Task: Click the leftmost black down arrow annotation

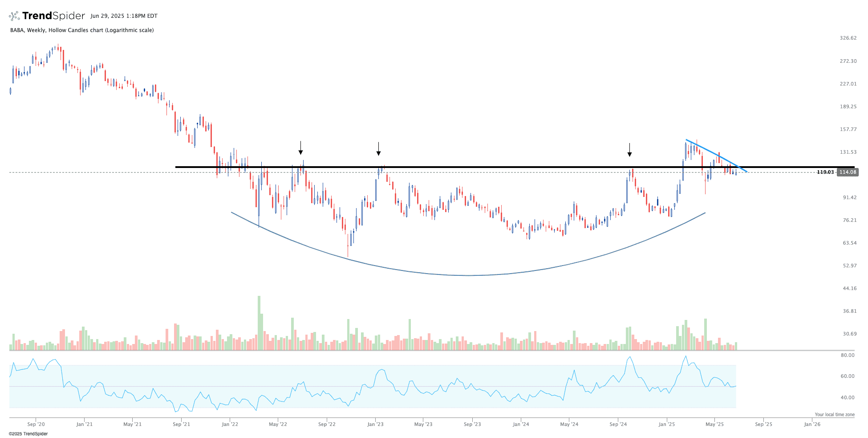Action: (301, 148)
